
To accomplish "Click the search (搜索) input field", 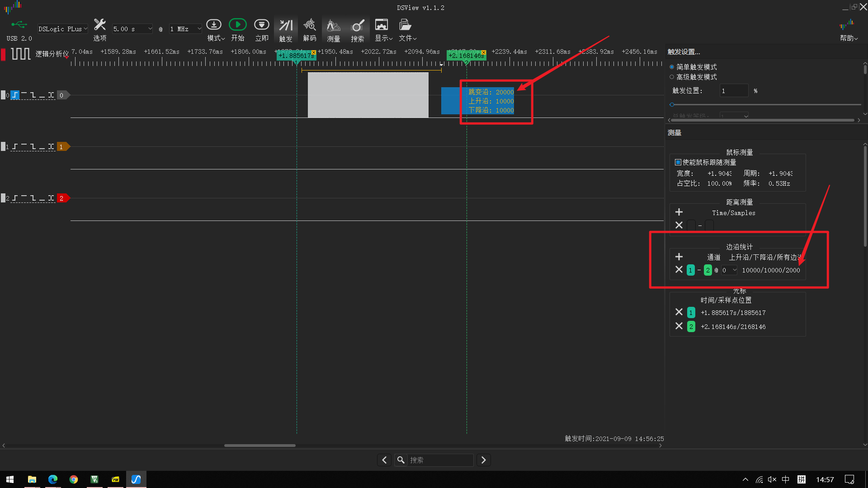I will point(439,460).
